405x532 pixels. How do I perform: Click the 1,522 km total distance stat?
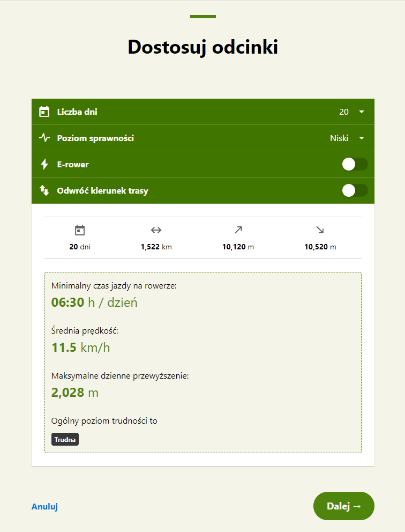pos(156,247)
